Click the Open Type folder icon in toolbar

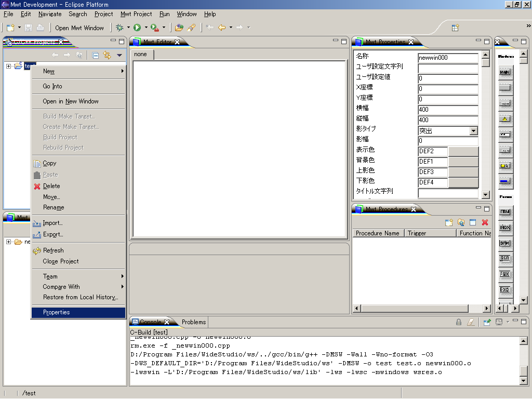(x=179, y=28)
